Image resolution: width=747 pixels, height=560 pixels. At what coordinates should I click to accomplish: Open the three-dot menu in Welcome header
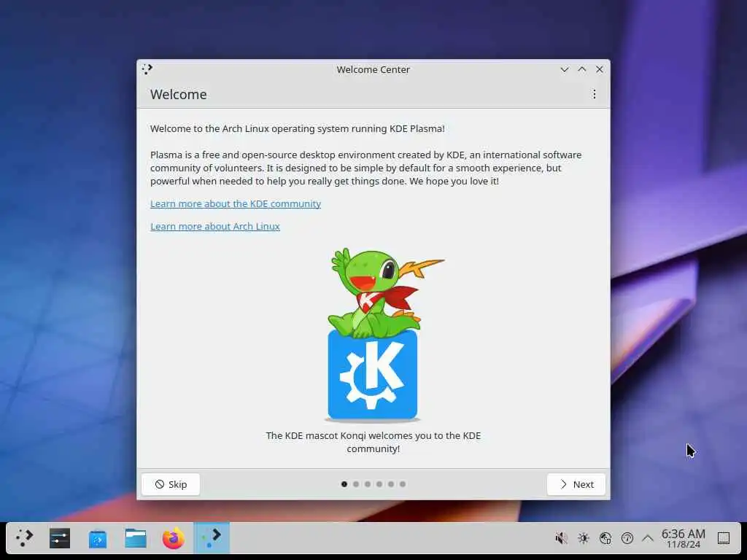point(594,94)
